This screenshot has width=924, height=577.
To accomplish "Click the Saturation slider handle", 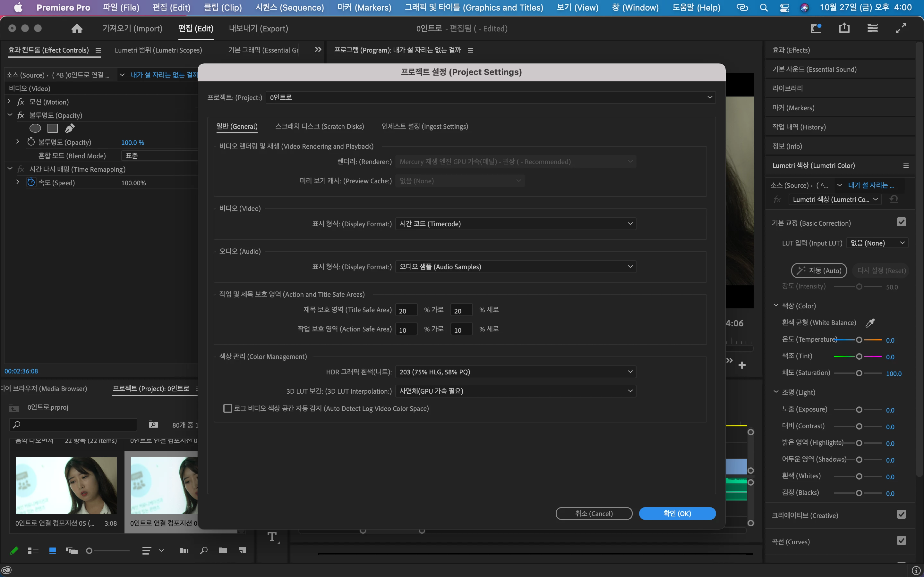I will click(x=859, y=373).
